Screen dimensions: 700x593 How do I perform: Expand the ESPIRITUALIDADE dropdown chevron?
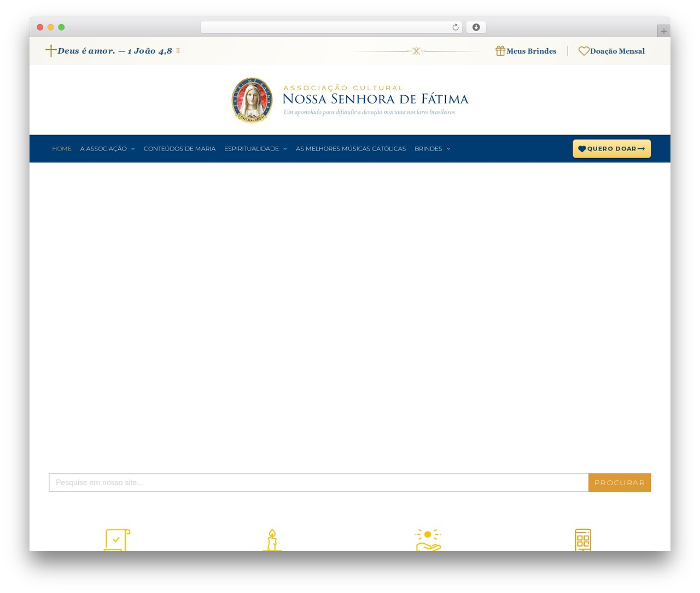click(285, 149)
